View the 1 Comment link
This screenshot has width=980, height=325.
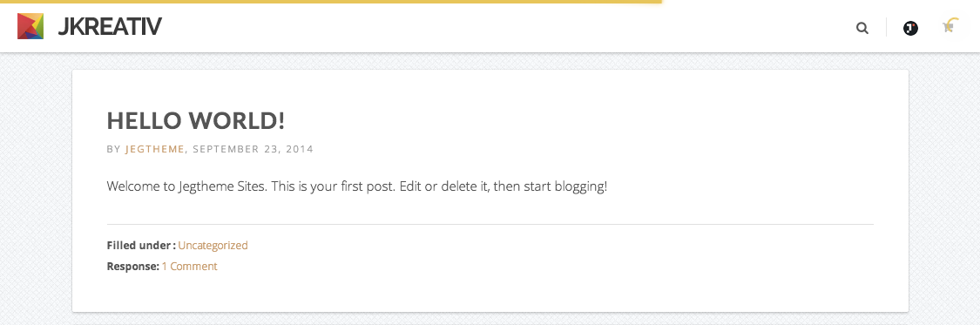tap(189, 267)
